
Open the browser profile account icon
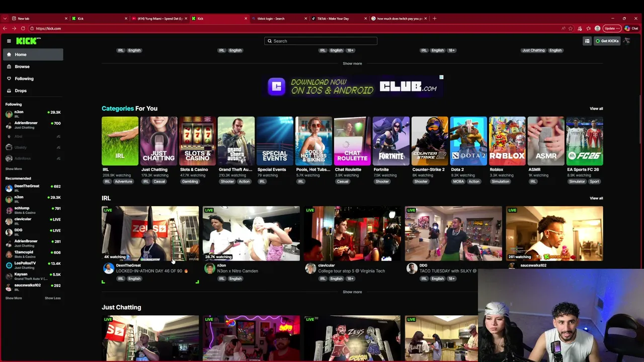(597, 28)
